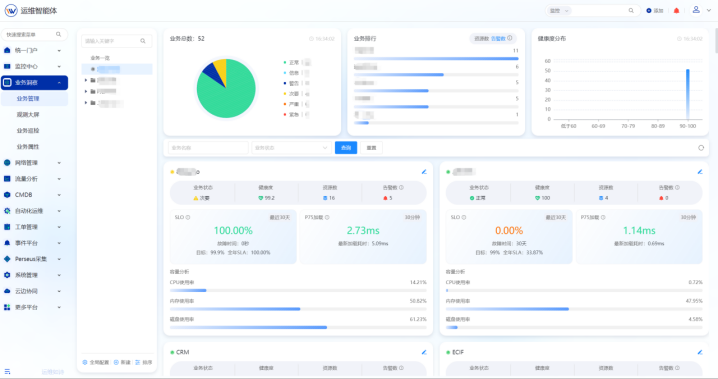Expand the first folder in business tree
718x379 pixels.
tap(86, 80)
